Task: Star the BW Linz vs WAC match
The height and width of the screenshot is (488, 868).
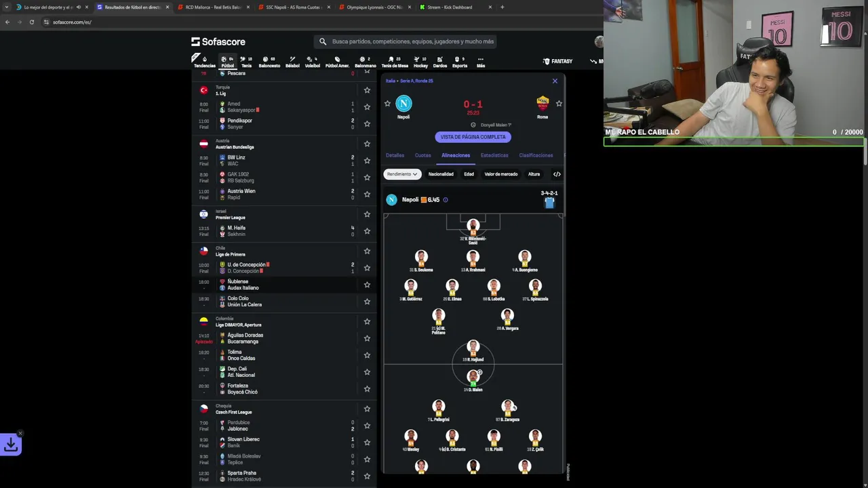Action: [x=367, y=161]
